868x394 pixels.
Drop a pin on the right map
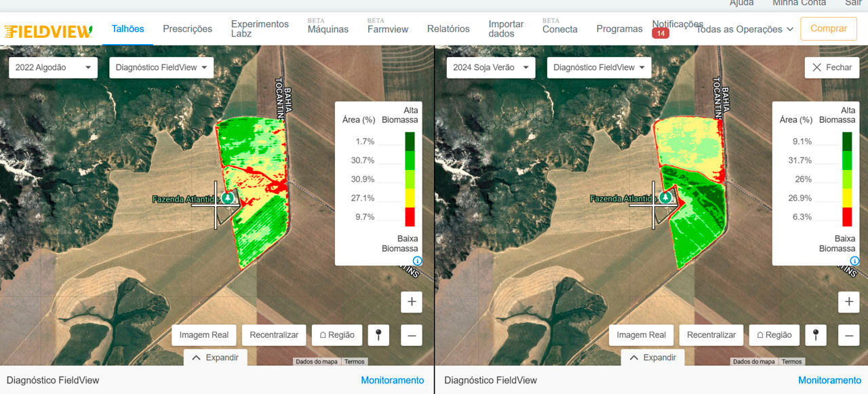[816, 335]
